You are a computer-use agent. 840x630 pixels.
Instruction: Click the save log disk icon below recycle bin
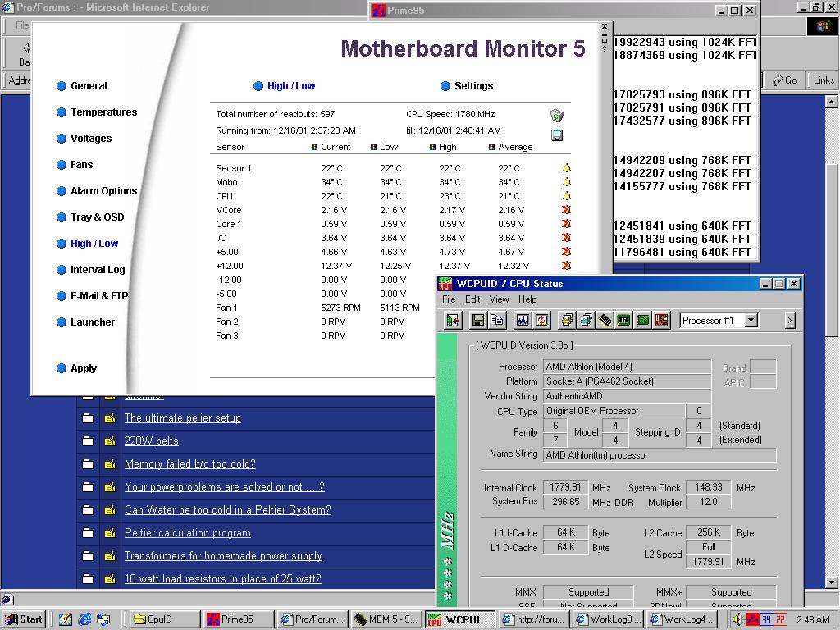tap(557, 135)
